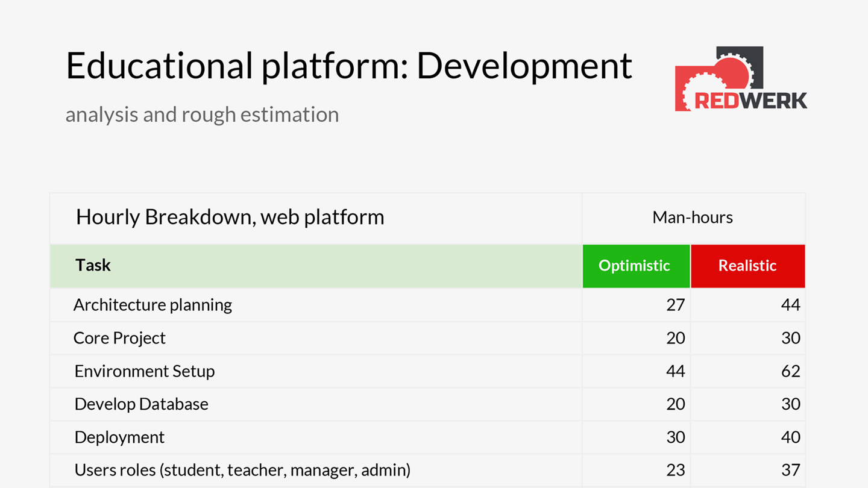Viewport: 868px width, 488px height.
Task: Select Deployment realistic value 40
Action: click(x=790, y=437)
